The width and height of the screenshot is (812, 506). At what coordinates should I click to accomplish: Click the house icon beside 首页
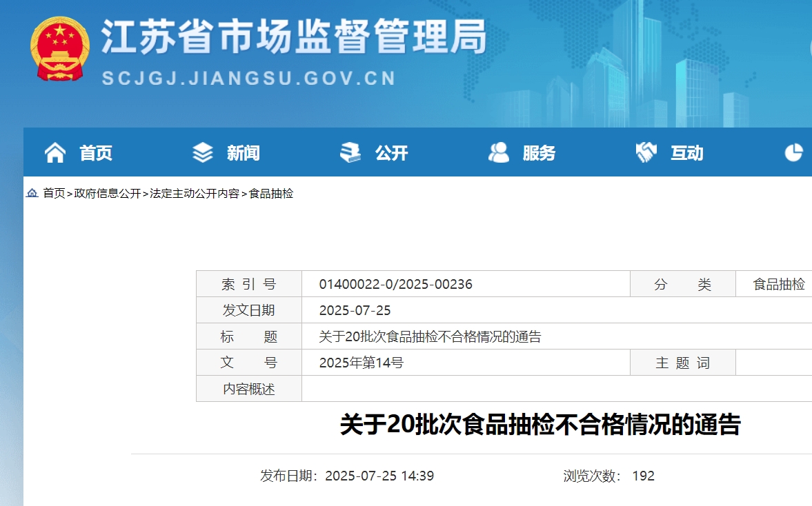(x=55, y=153)
